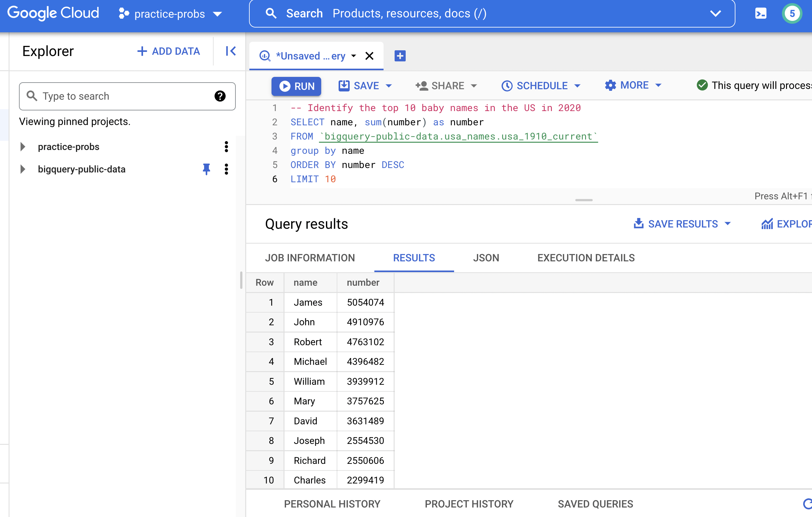Select the value 3939912 for William

365,382
